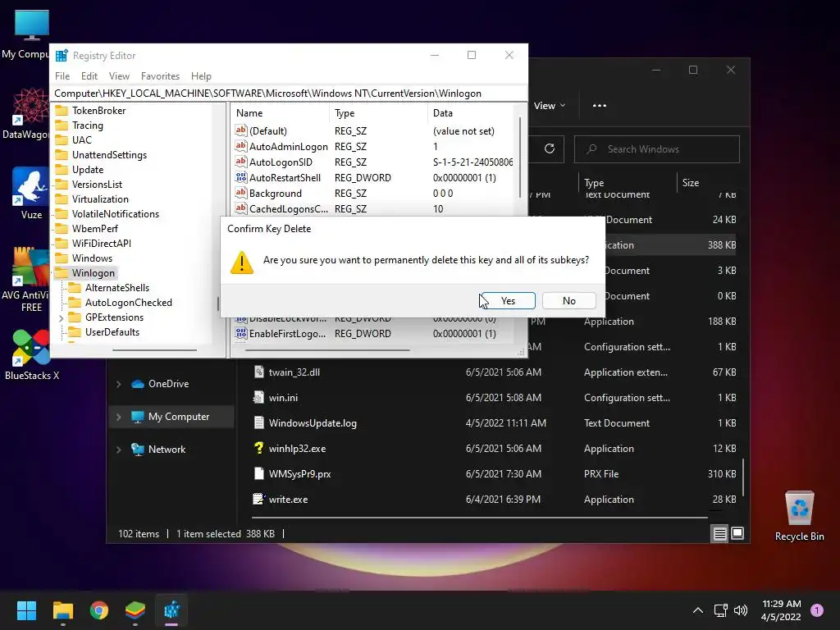Select the Update key folder
This screenshot has height=630, width=840.
pyautogui.click(x=87, y=169)
